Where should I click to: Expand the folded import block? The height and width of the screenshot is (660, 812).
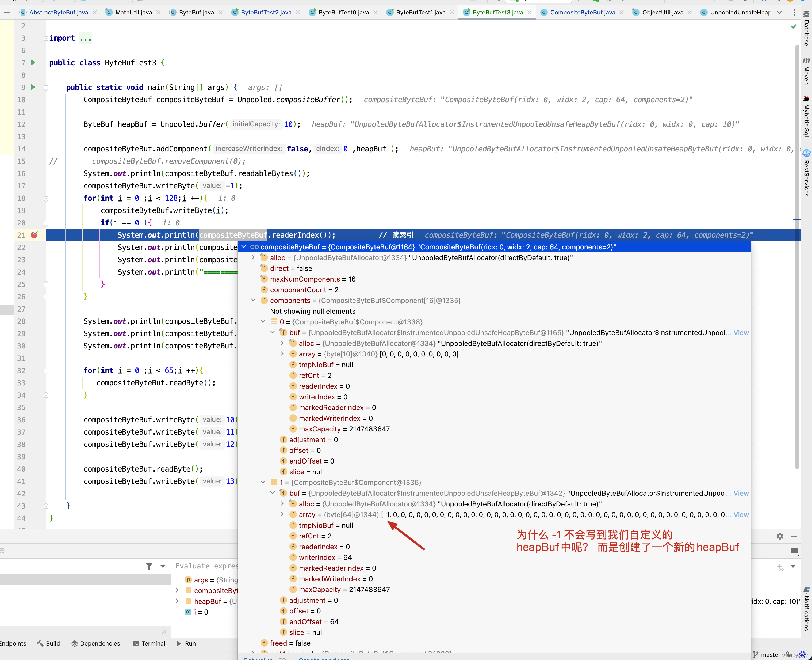tap(46, 38)
